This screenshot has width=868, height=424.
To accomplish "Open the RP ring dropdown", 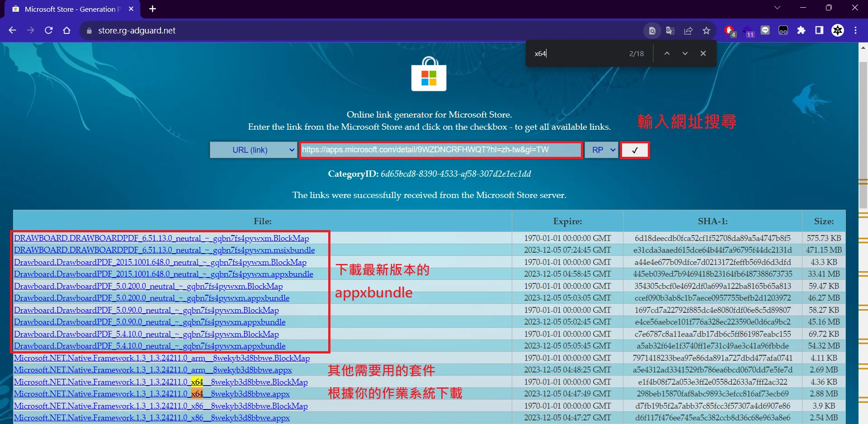I will pyautogui.click(x=601, y=150).
